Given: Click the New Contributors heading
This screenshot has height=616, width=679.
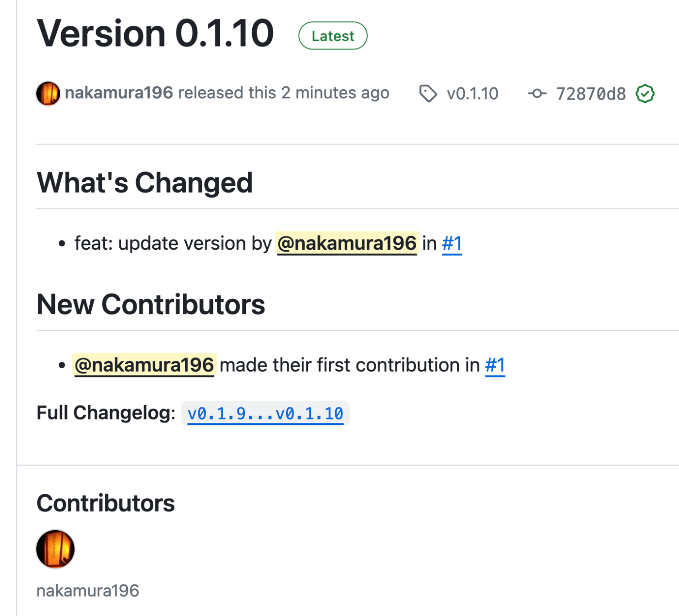Looking at the screenshot, I should [151, 304].
